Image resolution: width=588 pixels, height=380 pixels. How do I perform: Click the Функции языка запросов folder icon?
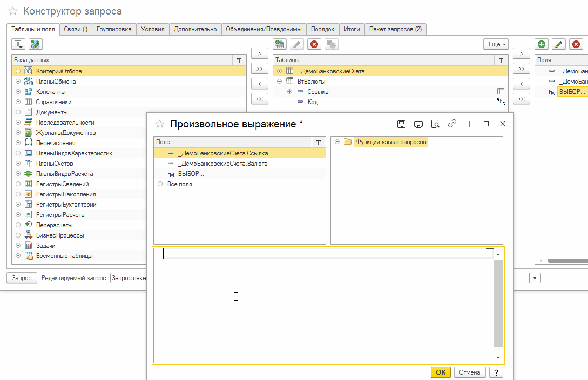point(348,141)
